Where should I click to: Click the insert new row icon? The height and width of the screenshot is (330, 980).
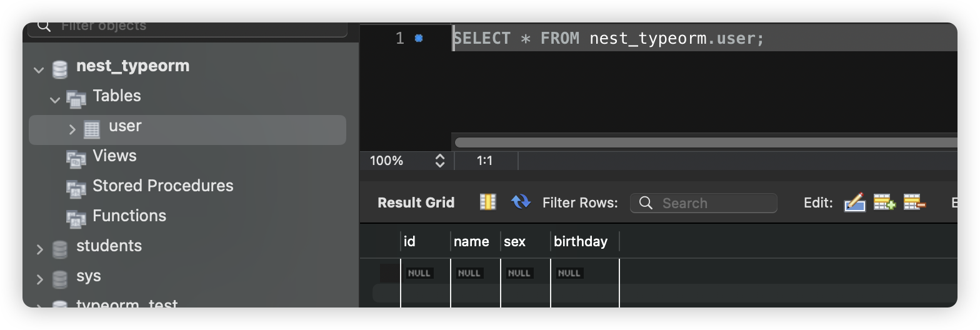click(884, 202)
